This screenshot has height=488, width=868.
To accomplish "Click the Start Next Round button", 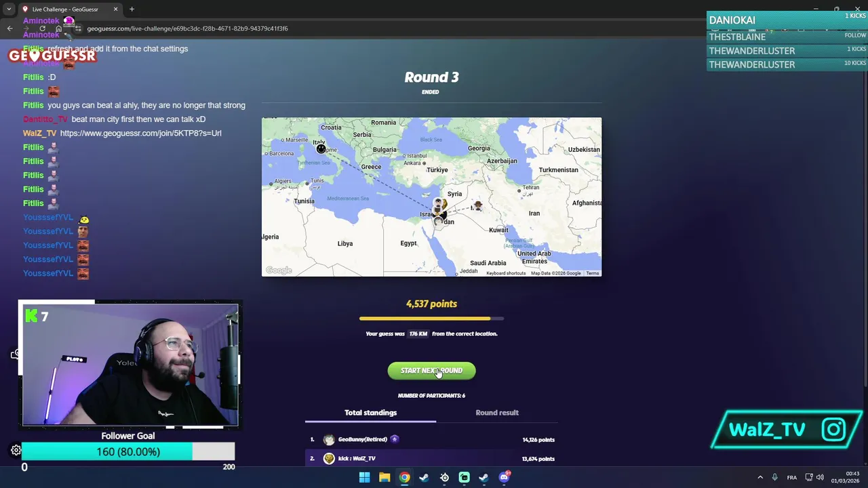I will point(431,371).
